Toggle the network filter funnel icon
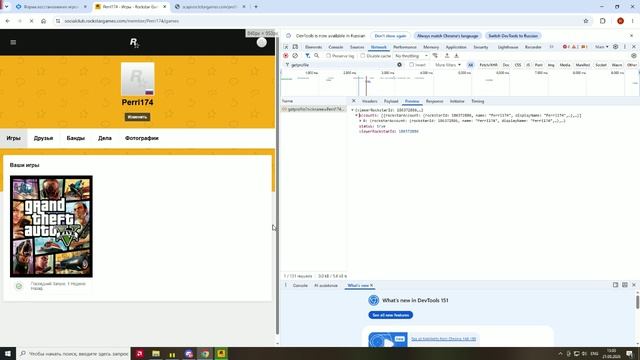This screenshot has height=360, width=640. coord(307,56)
